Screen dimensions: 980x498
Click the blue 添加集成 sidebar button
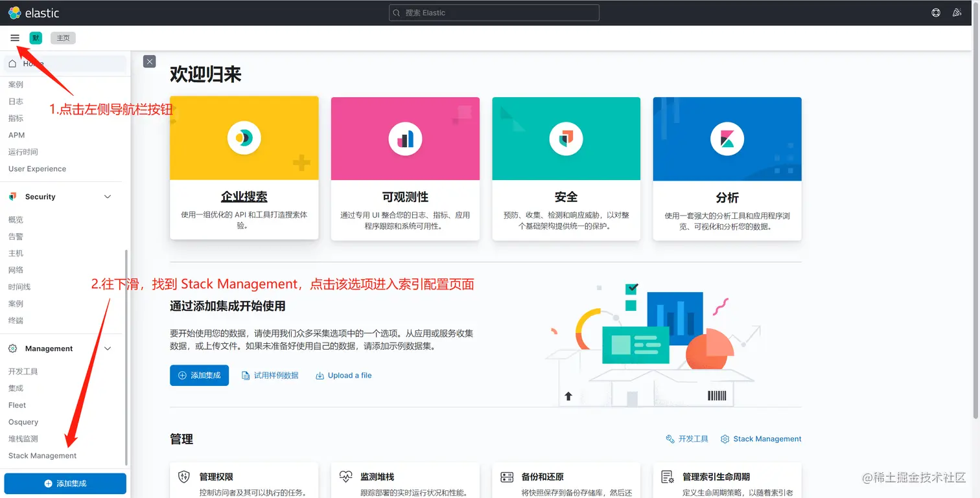pyautogui.click(x=65, y=484)
